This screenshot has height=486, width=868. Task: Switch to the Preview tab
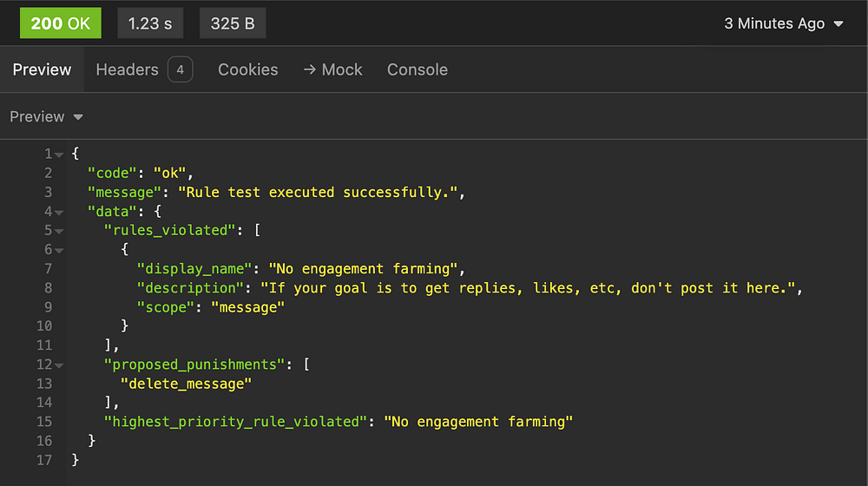[x=42, y=69]
